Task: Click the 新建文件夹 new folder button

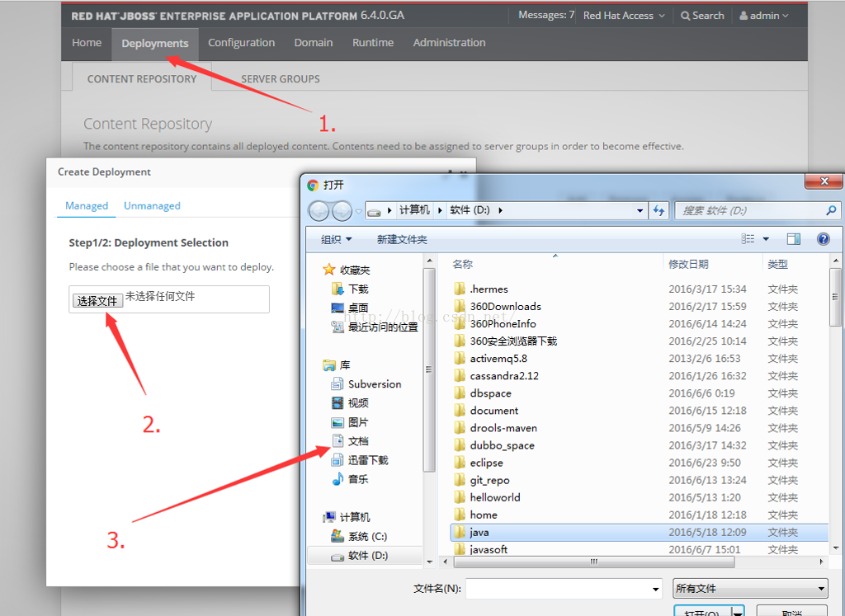Action: pyautogui.click(x=402, y=239)
